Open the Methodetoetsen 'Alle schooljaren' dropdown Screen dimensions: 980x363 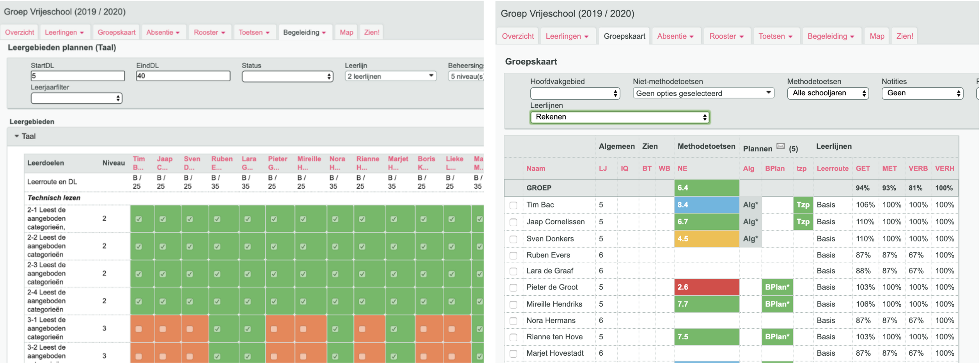tap(828, 93)
